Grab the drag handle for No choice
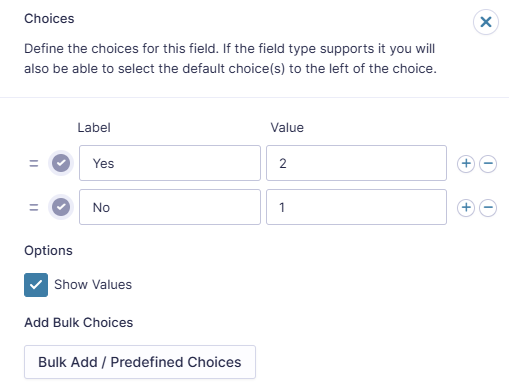 point(34,208)
